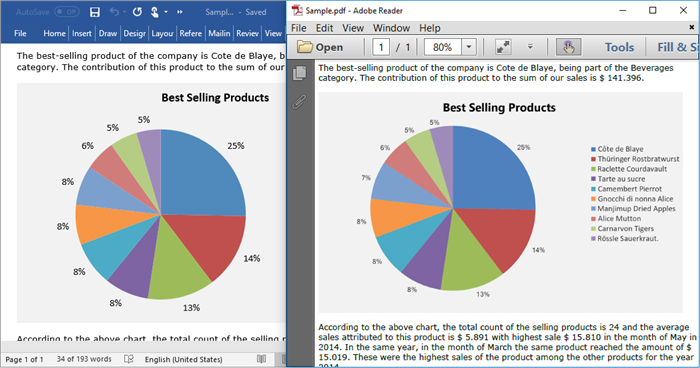Select the hand pan tool
The image size is (700, 368).
(x=568, y=47)
